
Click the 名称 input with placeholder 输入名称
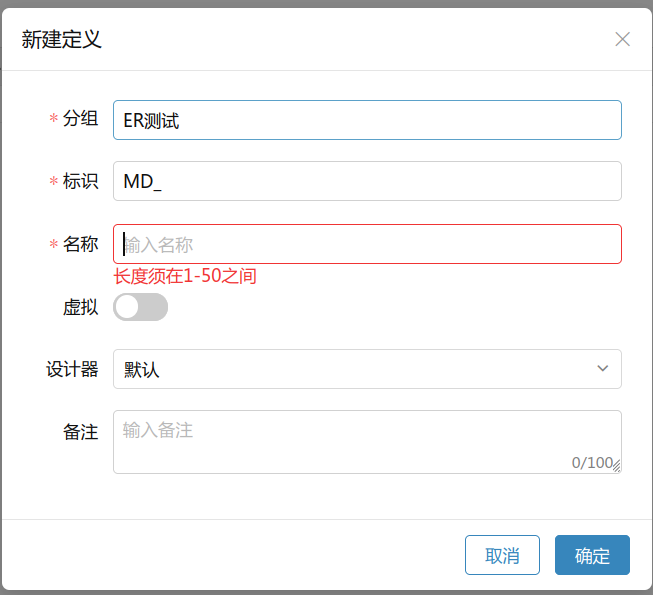[x=367, y=244]
